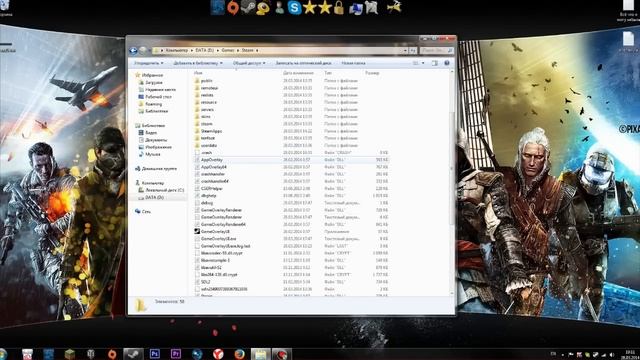Toggle the preview pane button

tap(435, 63)
